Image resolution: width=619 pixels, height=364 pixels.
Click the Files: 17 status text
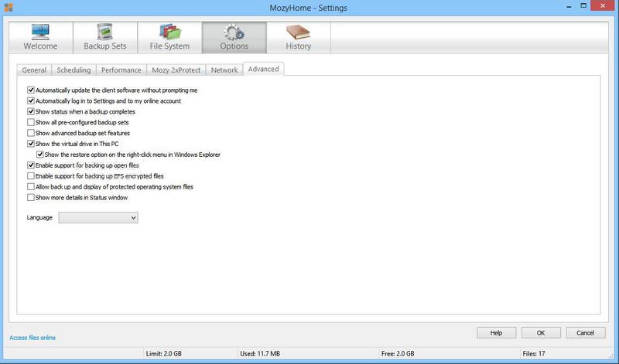click(534, 354)
